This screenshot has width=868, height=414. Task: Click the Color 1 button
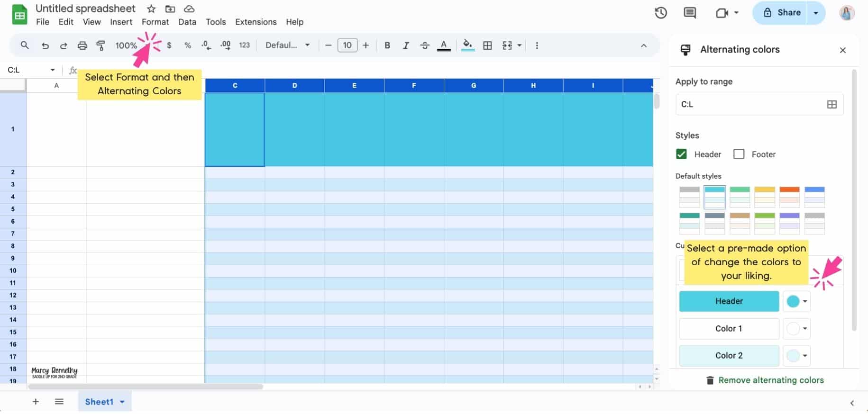(729, 329)
